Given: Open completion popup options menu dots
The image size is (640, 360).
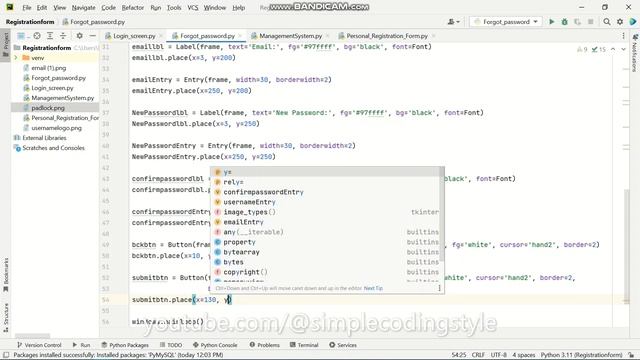Looking at the screenshot, I should (x=439, y=288).
